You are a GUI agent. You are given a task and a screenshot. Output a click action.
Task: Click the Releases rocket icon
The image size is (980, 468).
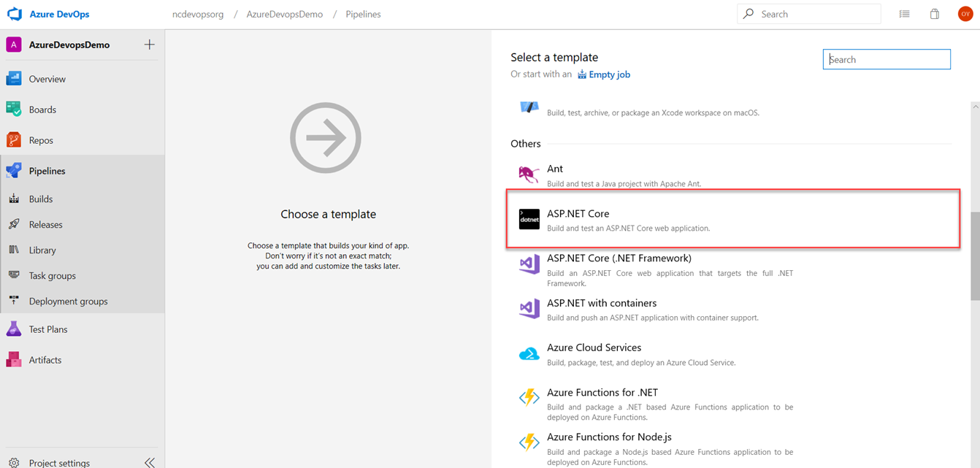(x=14, y=224)
